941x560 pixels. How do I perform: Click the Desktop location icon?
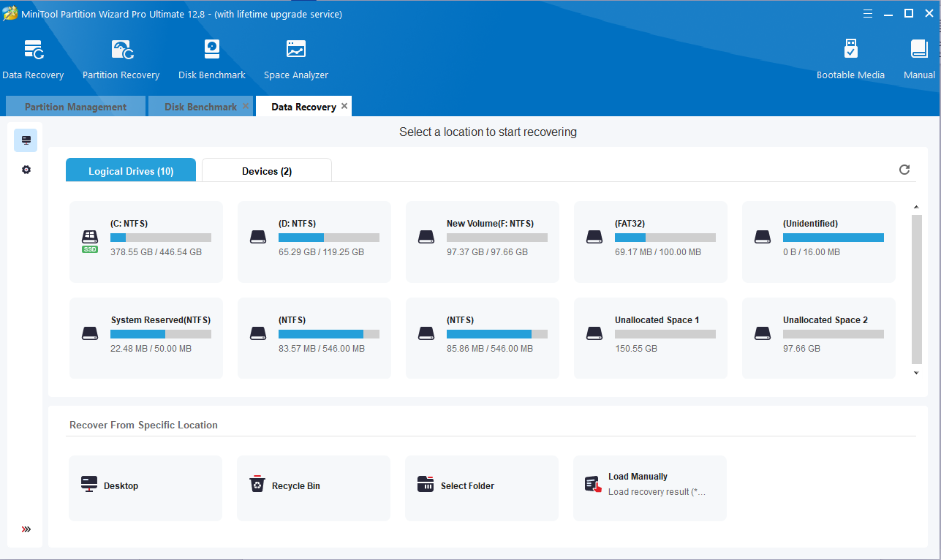89,485
